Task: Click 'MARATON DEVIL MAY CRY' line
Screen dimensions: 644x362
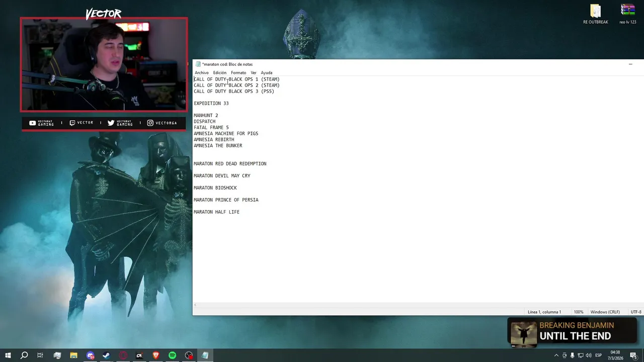Action: pos(222,176)
